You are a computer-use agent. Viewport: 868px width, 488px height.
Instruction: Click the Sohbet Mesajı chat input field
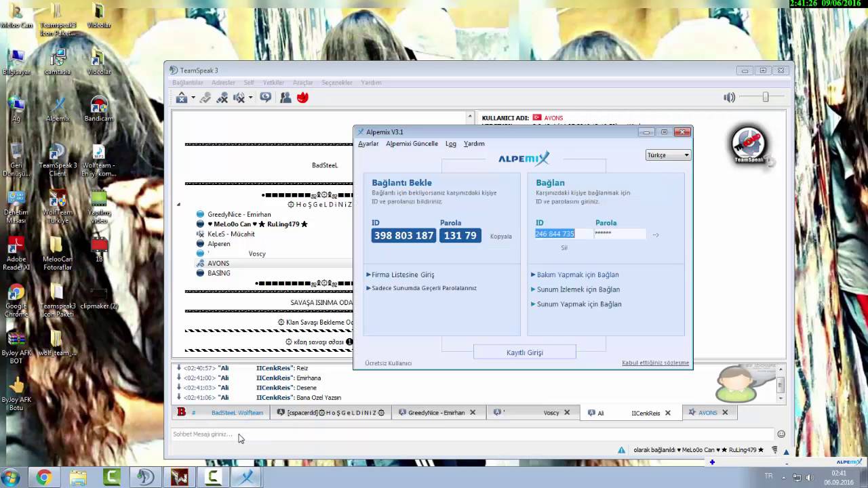[473, 434]
